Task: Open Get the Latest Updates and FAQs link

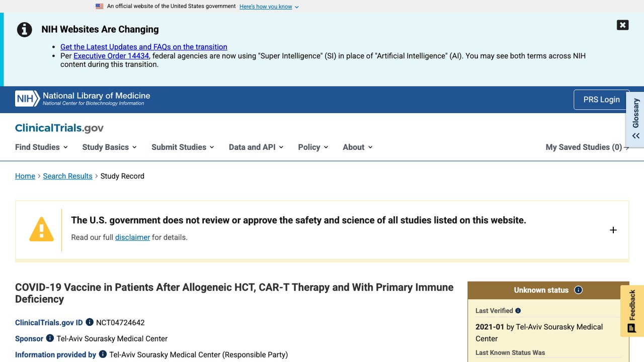Action: (x=144, y=47)
